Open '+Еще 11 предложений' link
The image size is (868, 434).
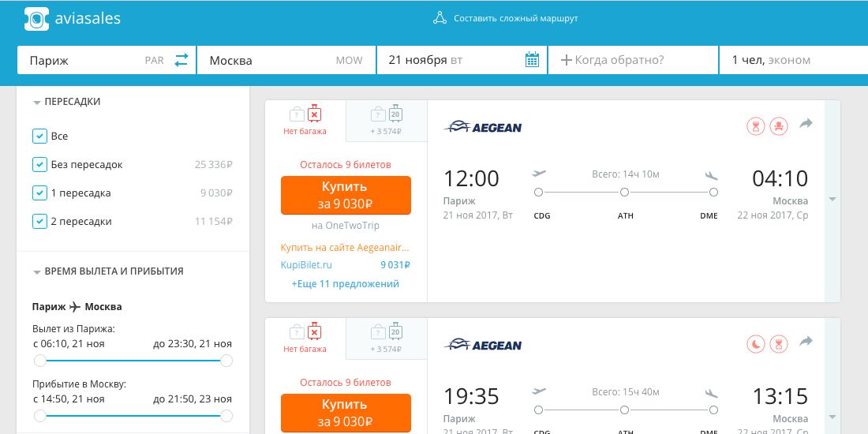[345, 283]
